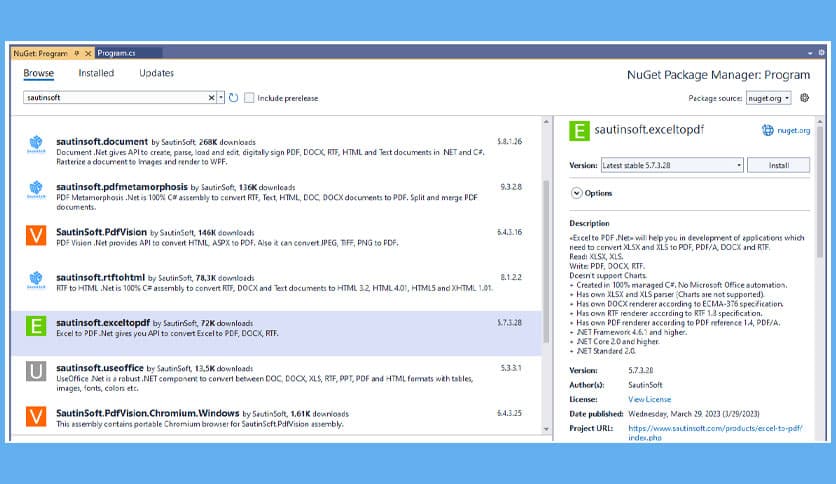Expand the Options section
The image size is (836, 484).
tap(576, 193)
